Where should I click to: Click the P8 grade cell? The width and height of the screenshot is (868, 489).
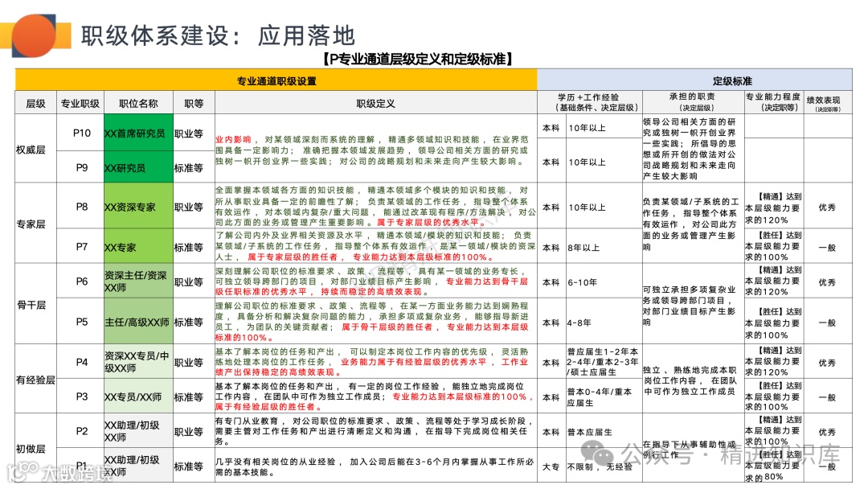pos(81,207)
